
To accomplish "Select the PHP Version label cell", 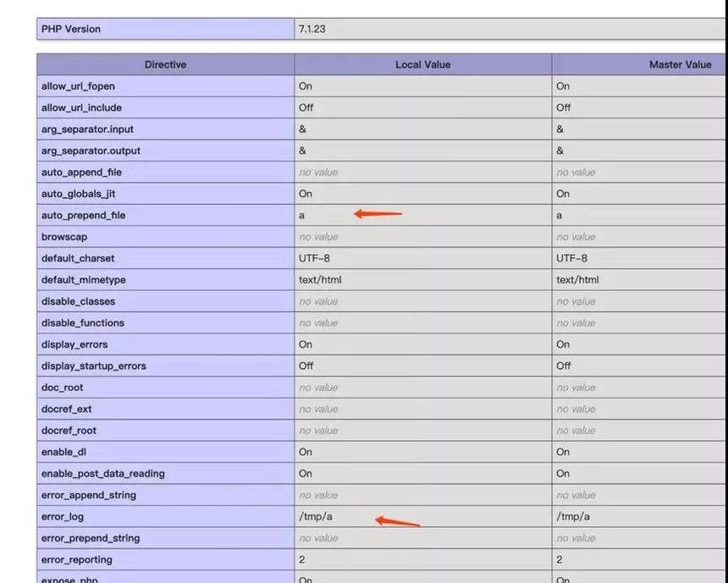I will click(x=71, y=29).
